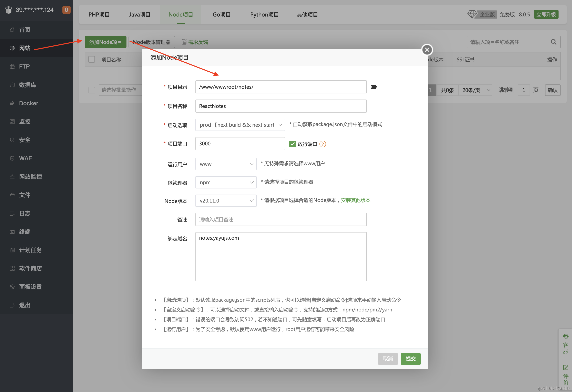Expand the 启动选项 startup option dropdown
The image size is (572, 392).
240,125
